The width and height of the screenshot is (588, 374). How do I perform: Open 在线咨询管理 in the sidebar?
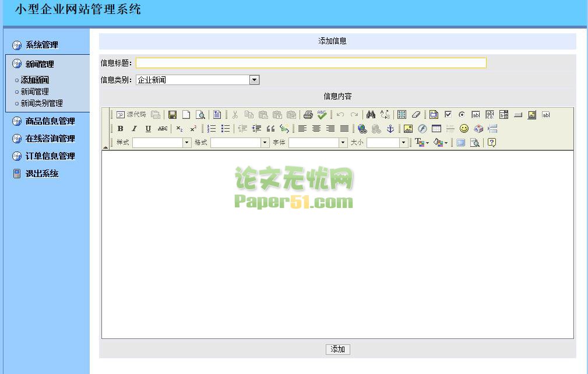pyautogui.click(x=50, y=139)
